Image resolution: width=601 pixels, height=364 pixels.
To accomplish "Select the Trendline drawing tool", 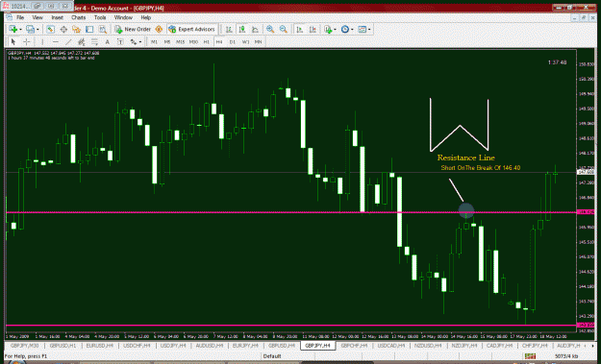I will tap(68, 41).
